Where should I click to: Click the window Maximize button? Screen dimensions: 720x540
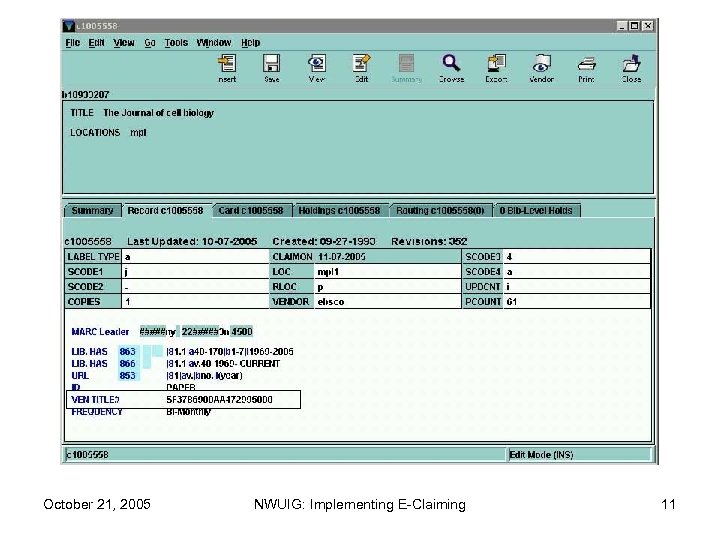634,26
